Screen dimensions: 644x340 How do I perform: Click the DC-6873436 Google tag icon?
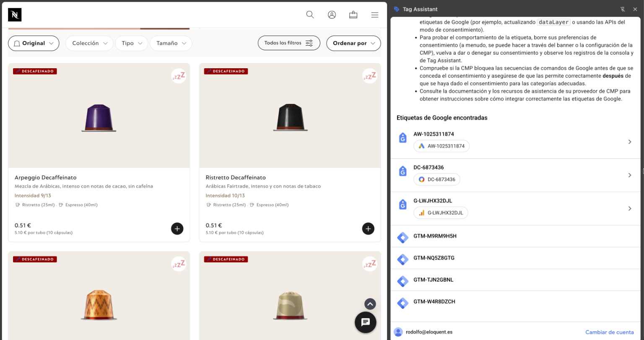(x=402, y=171)
